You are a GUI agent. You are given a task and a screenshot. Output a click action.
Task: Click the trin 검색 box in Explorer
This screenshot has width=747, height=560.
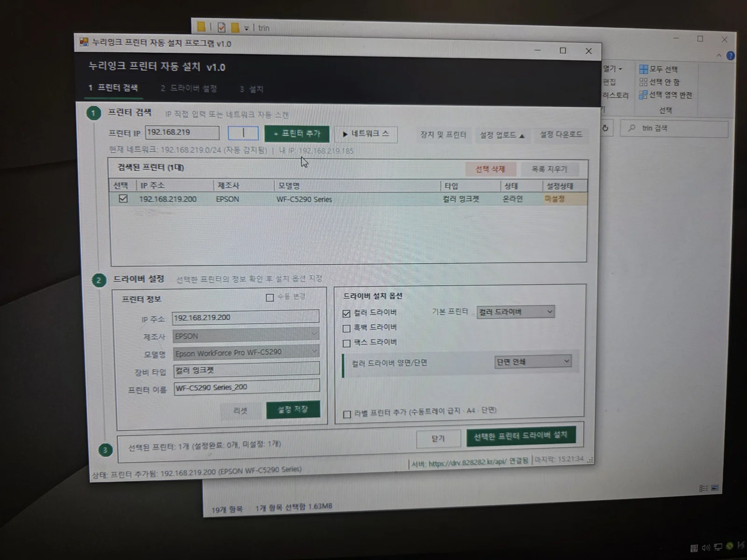pyautogui.click(x=674, y=128)
